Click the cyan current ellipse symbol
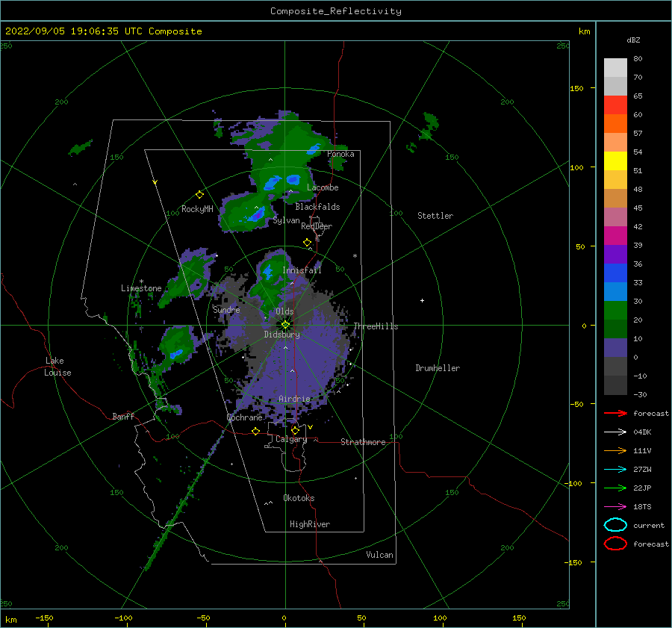The width and height of the screenshot is (672, 628). click(615, 525)
